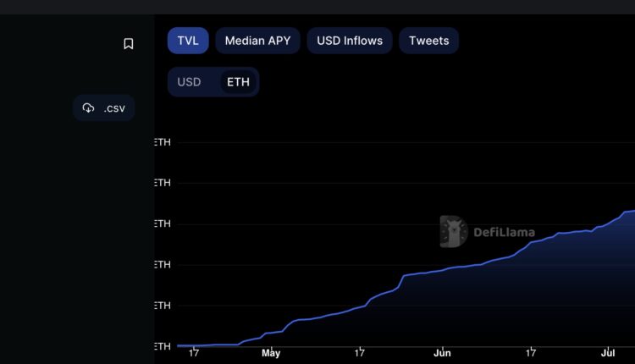Download data with the .csv button

click(x=104, y=108)
